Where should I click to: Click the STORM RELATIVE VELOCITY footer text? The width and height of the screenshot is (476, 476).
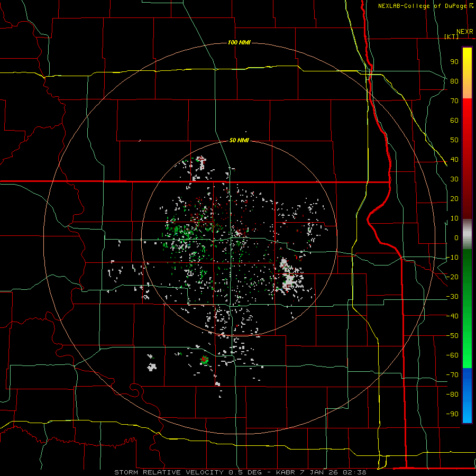169,472
